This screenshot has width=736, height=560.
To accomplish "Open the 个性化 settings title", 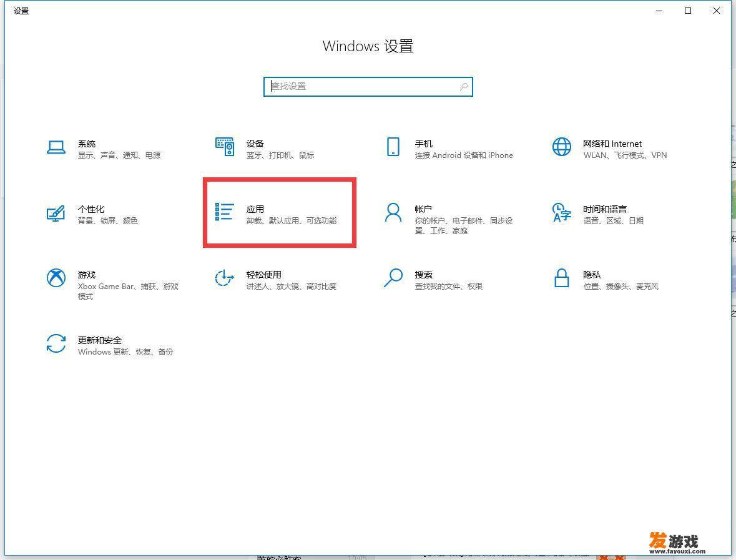I will (x=91, y=209).
